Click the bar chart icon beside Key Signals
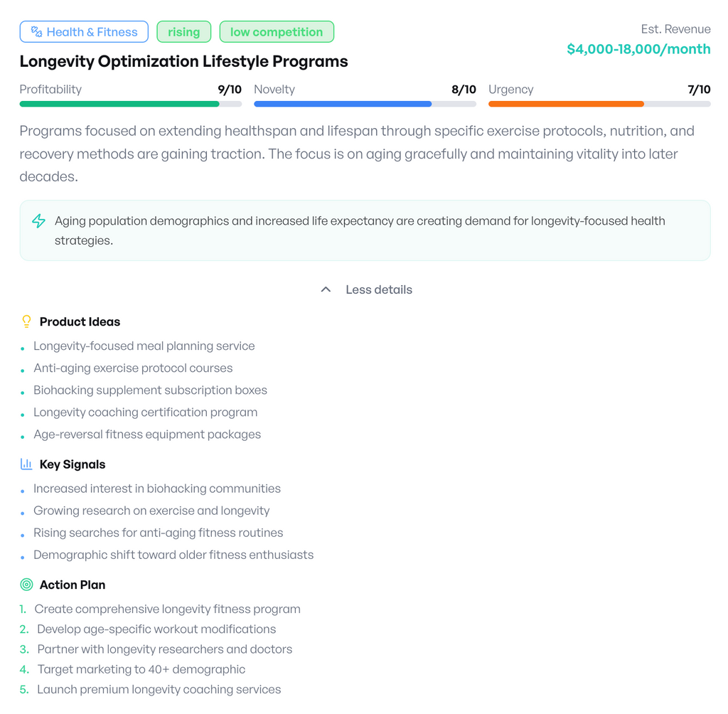 [x=26, y=464]
